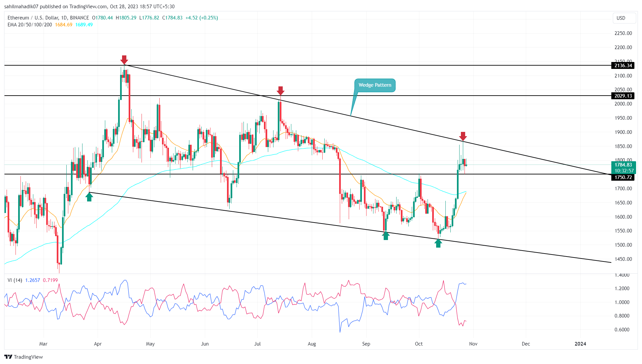Click the EMA 20/50/100/200 indicator legend
The width and height of the screenshot is (642, 364).
(30, 25)
